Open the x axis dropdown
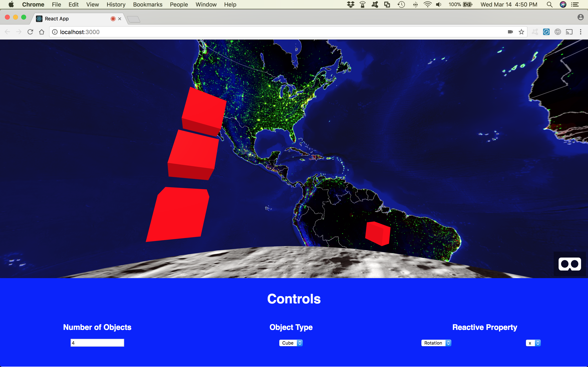 [x=533, y=343]
